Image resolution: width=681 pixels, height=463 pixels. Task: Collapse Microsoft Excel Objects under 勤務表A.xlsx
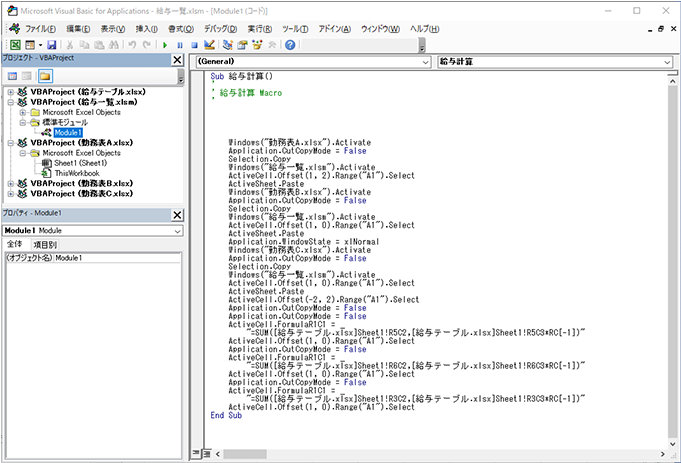click(23, 153)
